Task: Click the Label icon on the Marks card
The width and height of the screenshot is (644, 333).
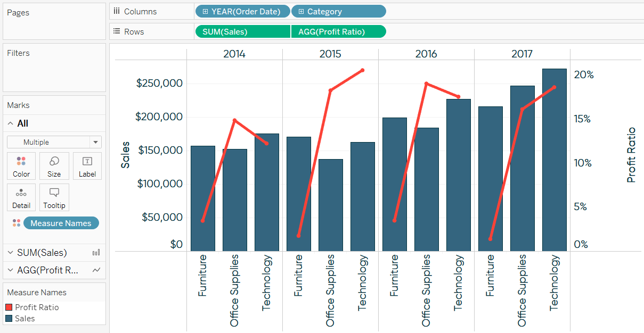Action: click(x=87, y=165)
